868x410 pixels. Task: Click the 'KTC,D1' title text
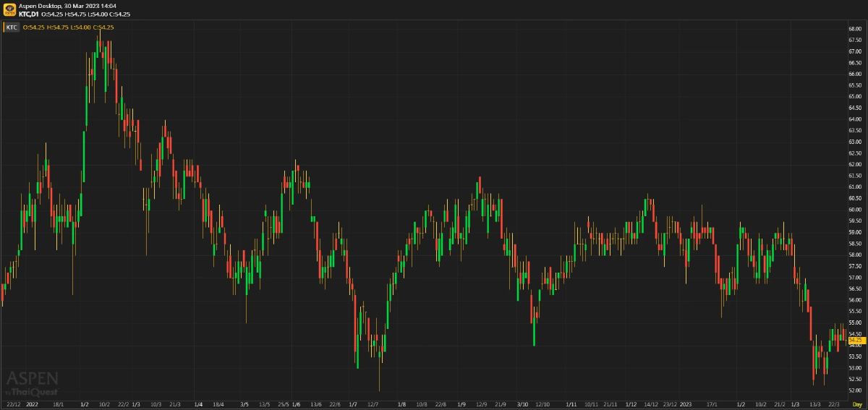click(x=29, y=14)
